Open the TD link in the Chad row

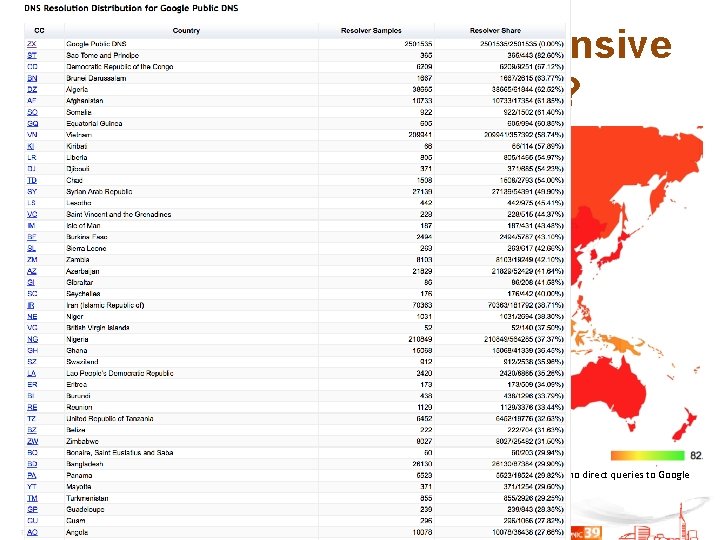click(x=32, y=180)
